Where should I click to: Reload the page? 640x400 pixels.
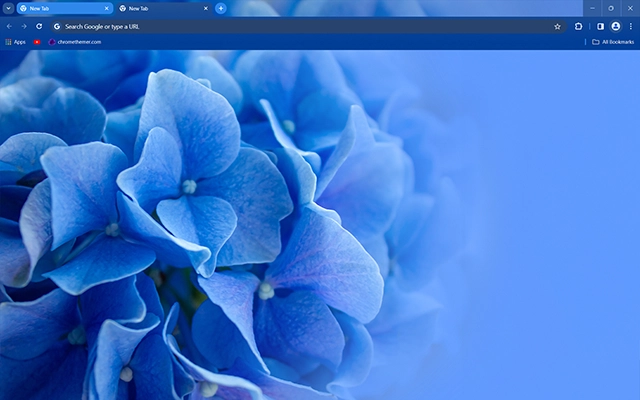click(39, 27)
